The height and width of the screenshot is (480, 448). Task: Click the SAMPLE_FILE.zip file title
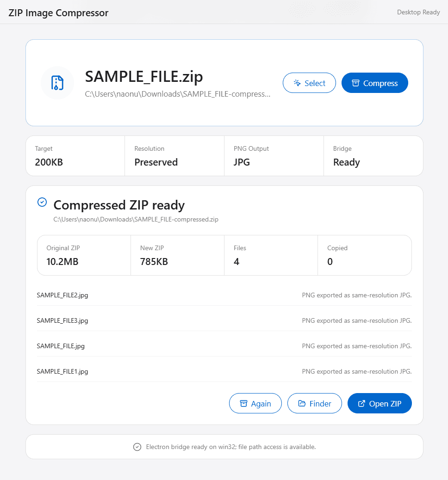coord(144,76)
